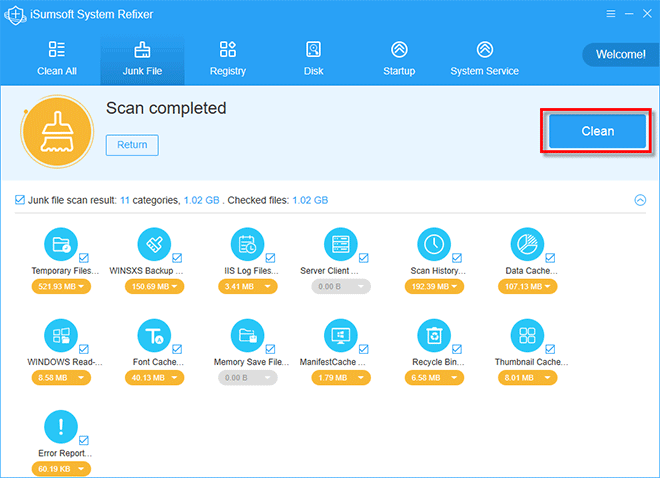Select the Thumbnail Cache icon

click(527, 336)
